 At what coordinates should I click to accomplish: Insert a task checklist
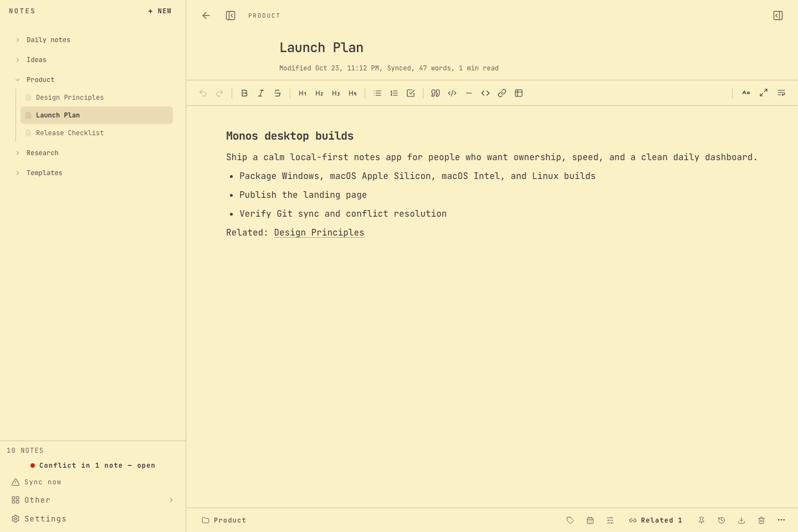click(411, 93)
